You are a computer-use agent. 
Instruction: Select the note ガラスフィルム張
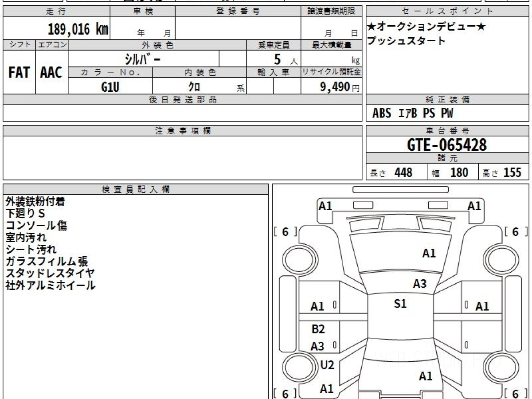47,262
